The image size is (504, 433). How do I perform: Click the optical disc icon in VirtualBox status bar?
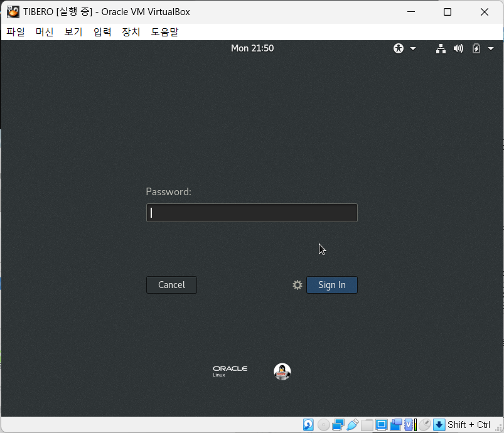click(323, 425)
